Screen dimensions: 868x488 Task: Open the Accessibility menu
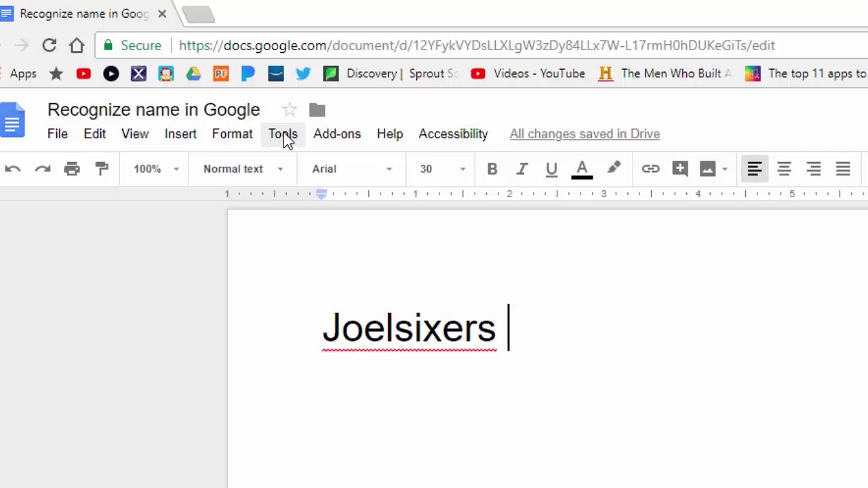453,134
